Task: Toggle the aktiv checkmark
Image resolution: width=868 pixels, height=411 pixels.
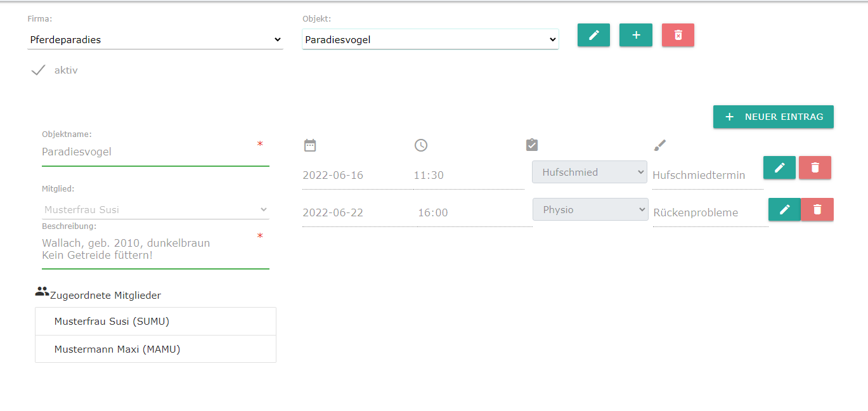Action: pos(39,70)
